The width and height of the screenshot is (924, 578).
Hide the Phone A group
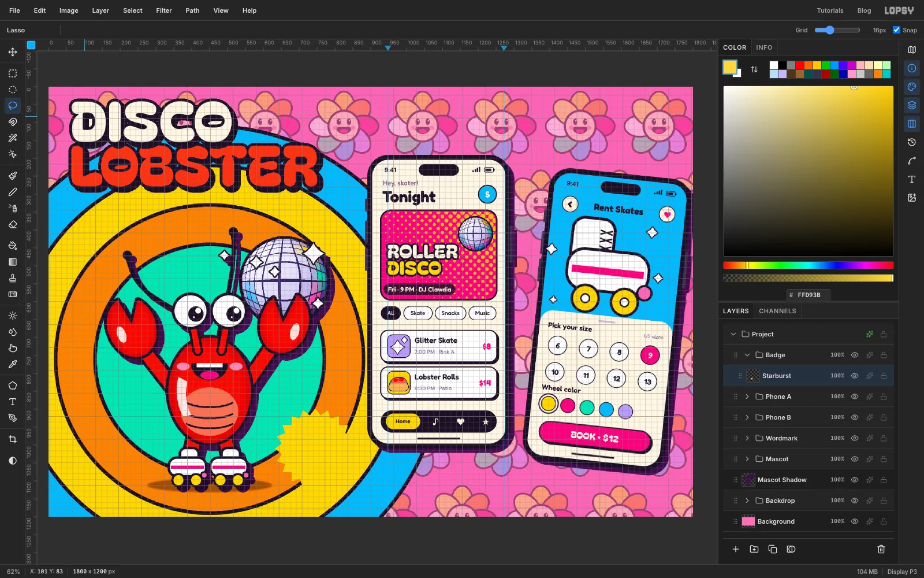coord(855,397)
